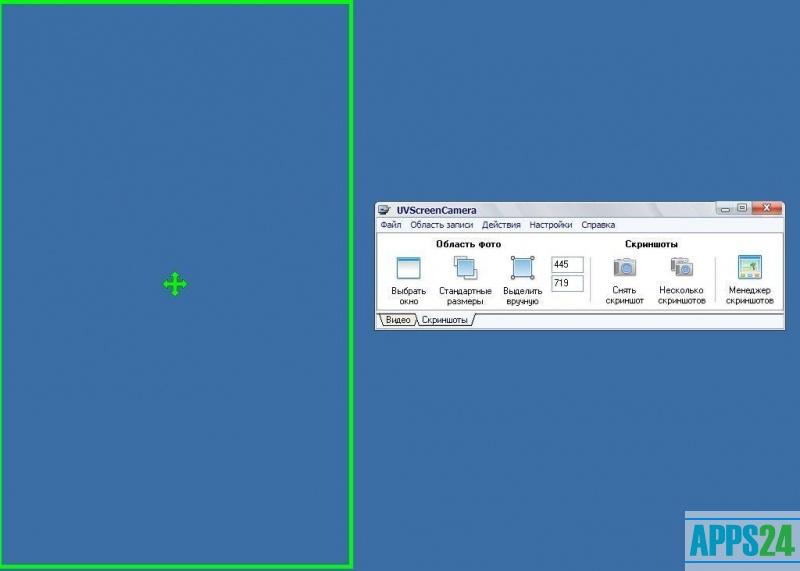Open the 'Справка' menu
Image resolution: width=800 pixels, height=571 pixels.
pos(598,225)
